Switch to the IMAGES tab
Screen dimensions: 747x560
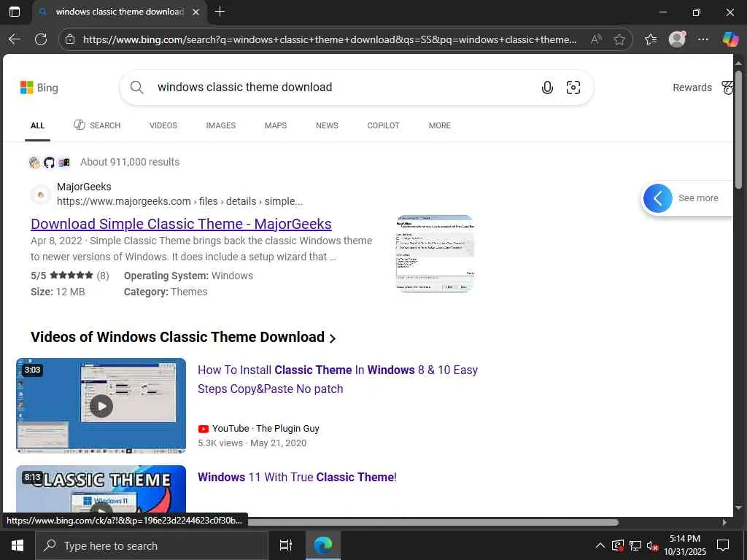[220, 125]
